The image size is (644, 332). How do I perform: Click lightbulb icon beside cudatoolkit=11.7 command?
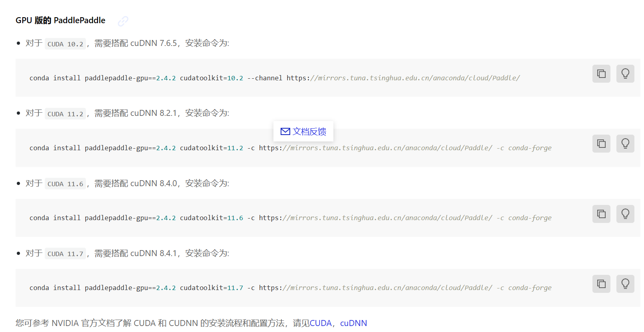[x=625, y=284]
